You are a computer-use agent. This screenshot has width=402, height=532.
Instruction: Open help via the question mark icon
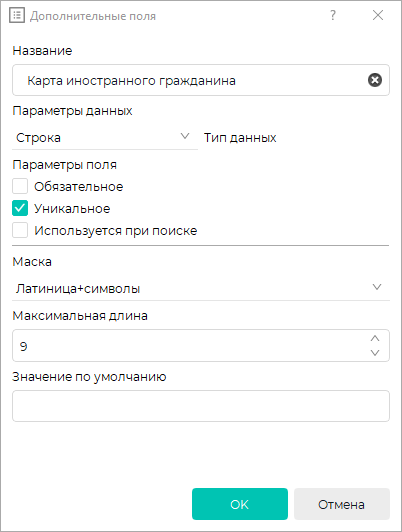point(333,15)
